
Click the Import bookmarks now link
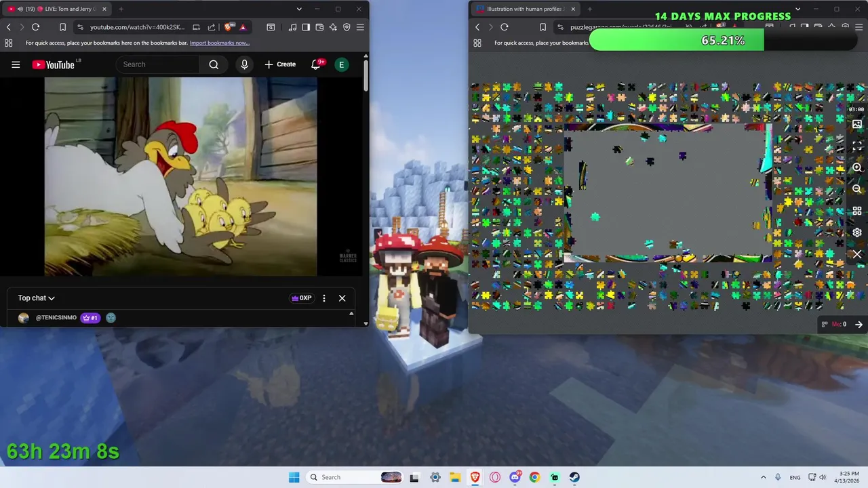[220, 43]
